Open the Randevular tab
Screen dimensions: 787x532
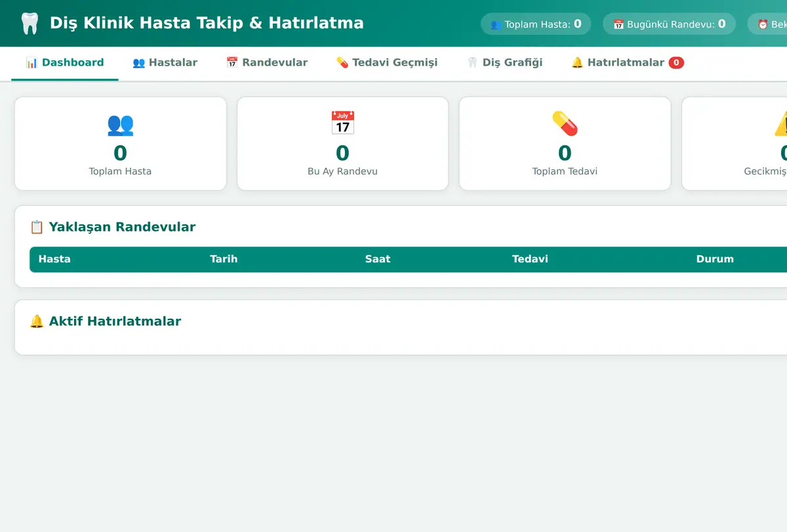point(267,63)
